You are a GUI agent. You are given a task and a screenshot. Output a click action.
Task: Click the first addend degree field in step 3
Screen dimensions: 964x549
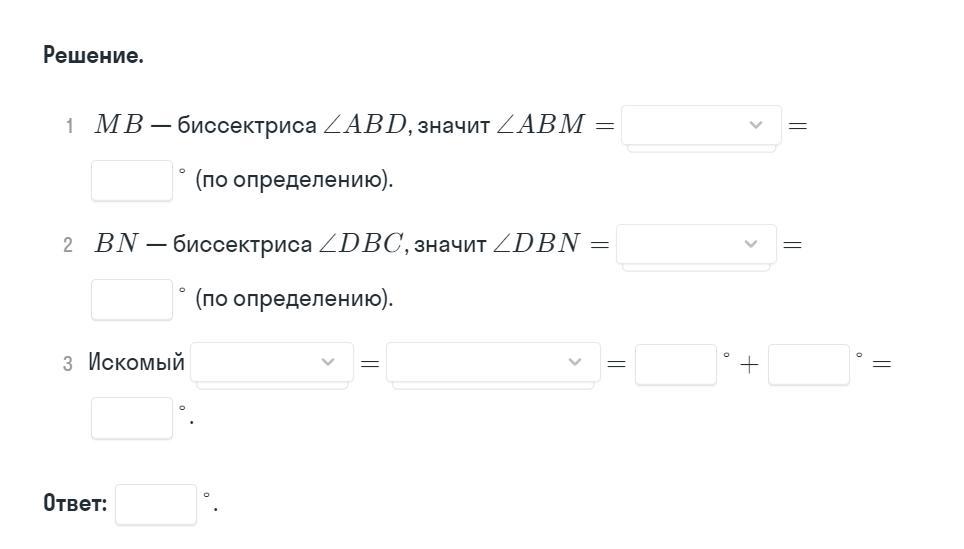coord(675,364)
